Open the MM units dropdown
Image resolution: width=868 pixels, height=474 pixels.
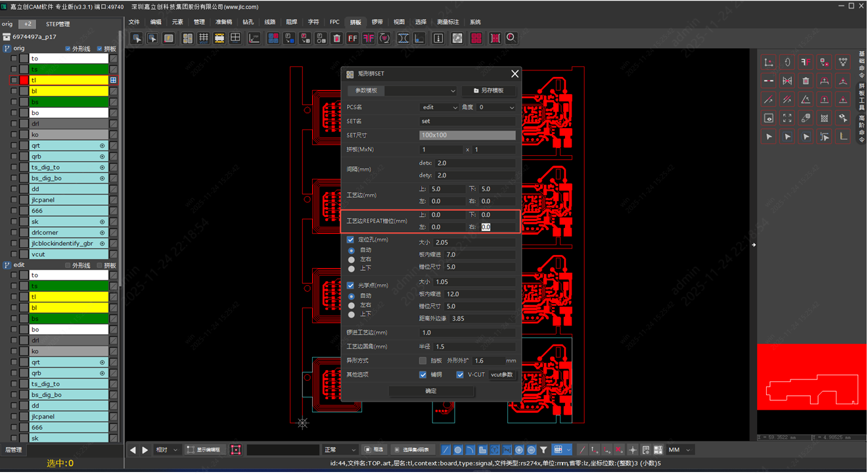679,450
